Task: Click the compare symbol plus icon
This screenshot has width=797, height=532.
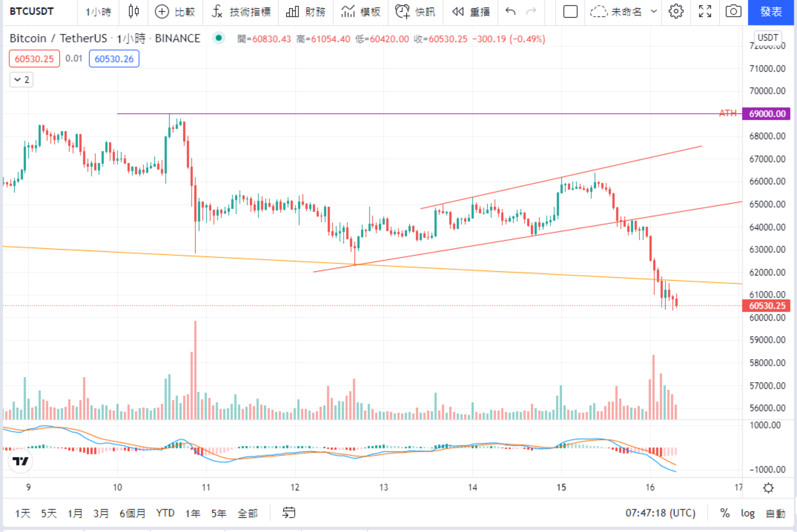Action: [x=162, y=12]
